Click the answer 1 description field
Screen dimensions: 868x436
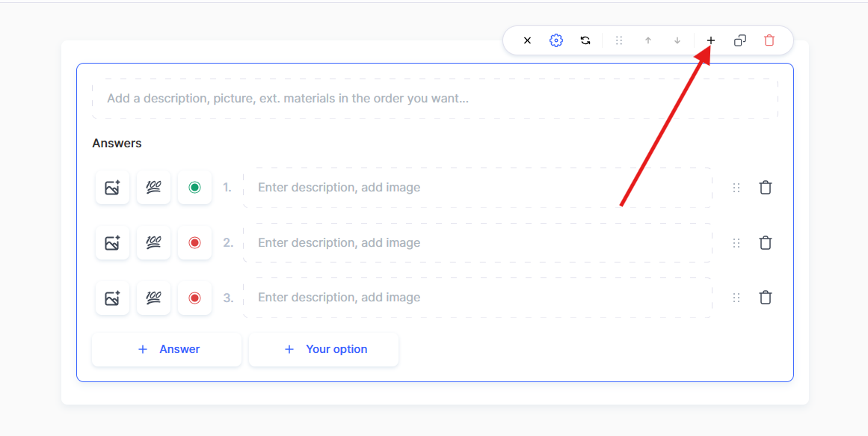pos(477,188)
